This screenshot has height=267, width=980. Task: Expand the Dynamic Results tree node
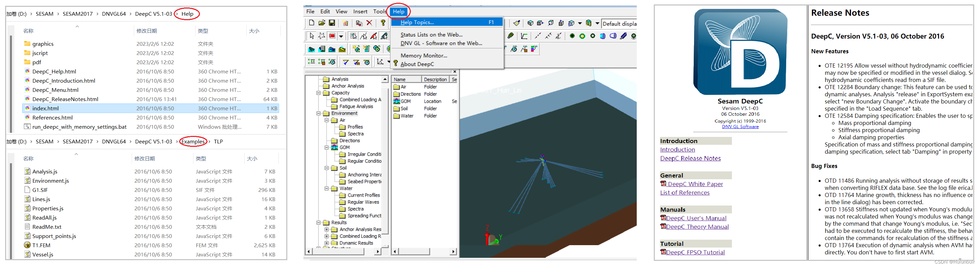click(x=327, y=243)
